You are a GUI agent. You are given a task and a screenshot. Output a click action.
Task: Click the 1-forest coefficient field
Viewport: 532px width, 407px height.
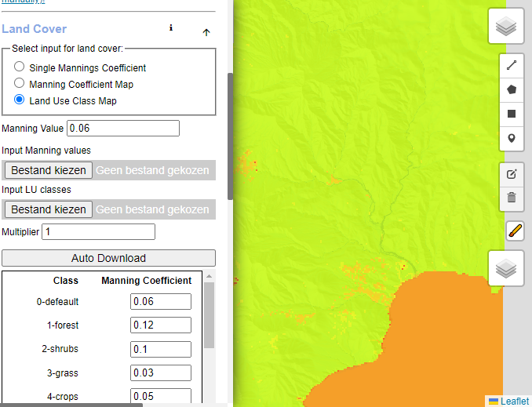coord(161,325)
